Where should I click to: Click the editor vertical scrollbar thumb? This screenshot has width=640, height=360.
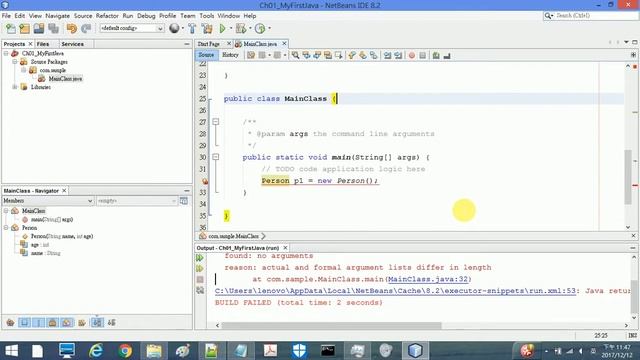[628, 177]
